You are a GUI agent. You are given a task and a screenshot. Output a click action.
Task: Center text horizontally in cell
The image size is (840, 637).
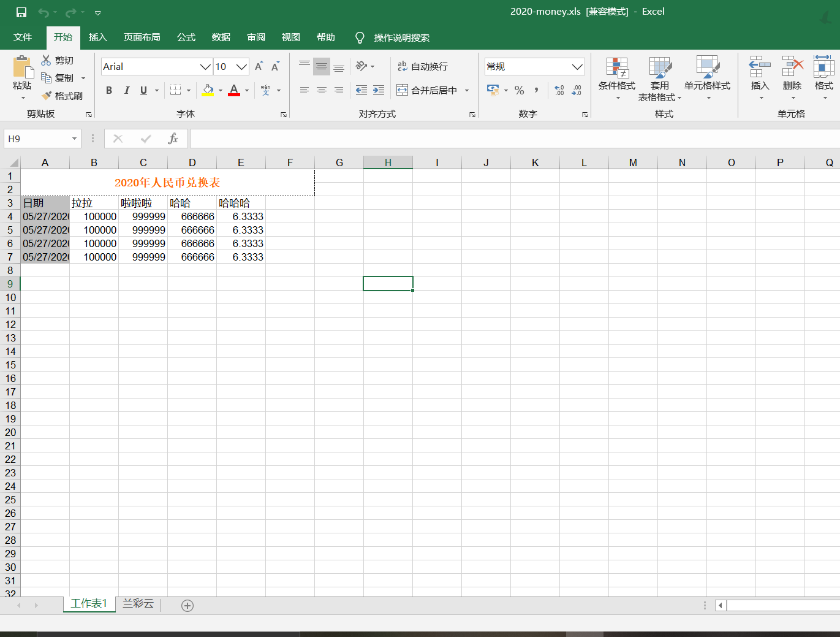click(322, 90)
